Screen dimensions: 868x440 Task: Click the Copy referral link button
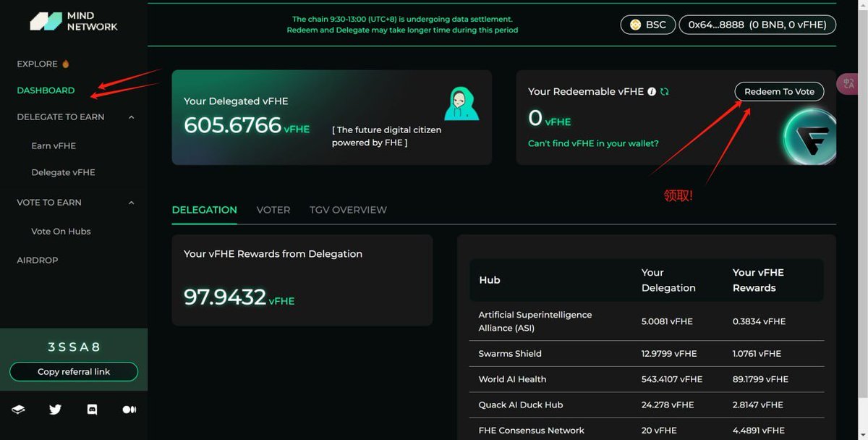click(x=74, y=372)
